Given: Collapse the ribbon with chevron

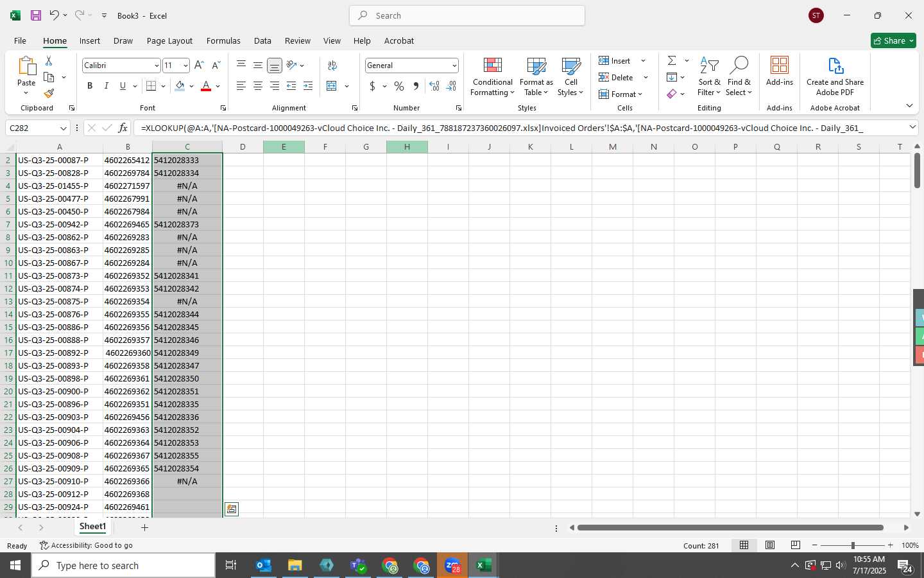Looking at the screenshot, I should tap(909, 106).
